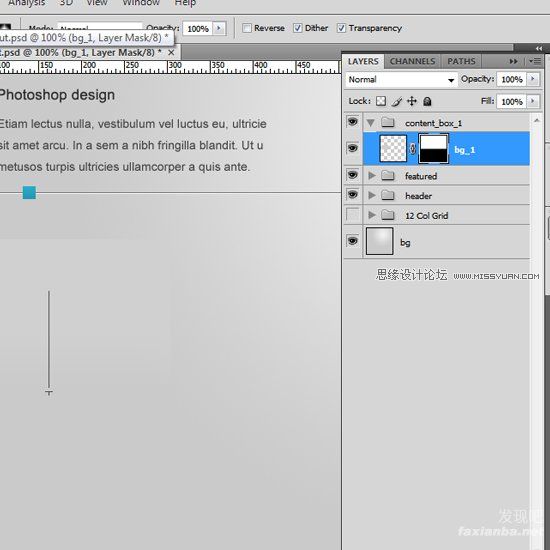Open the Window menu

(x=141, y=3)
